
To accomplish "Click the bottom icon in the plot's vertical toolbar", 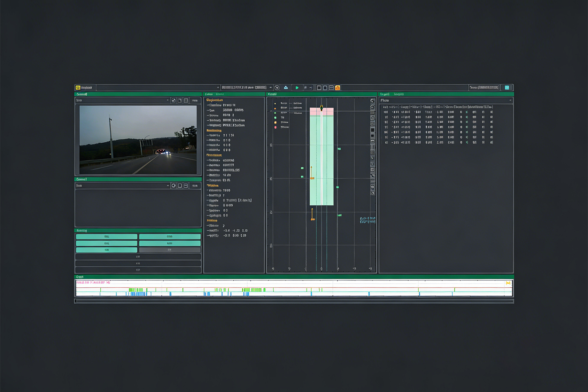I will 372,193.
